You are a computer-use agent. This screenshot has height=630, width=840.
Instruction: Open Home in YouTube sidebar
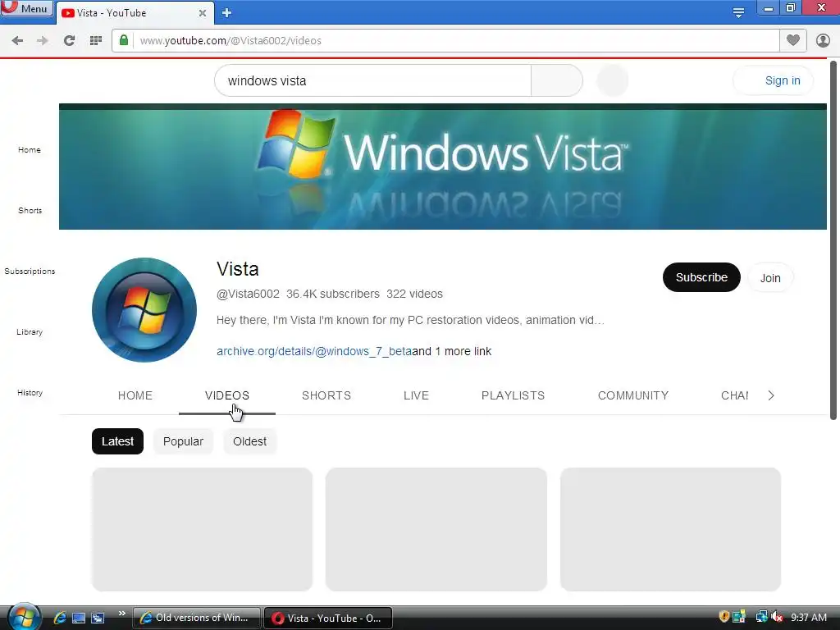30,149
